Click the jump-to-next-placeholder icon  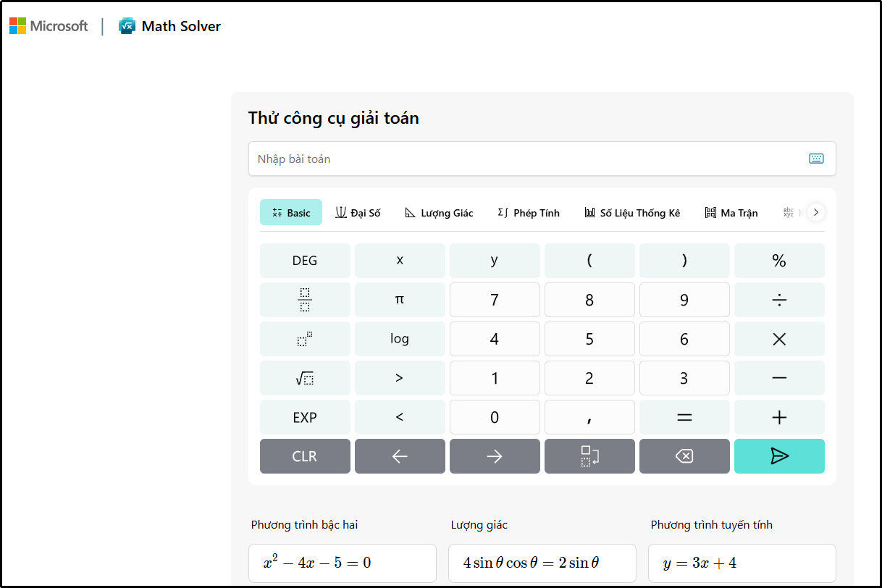pos(589,456)
